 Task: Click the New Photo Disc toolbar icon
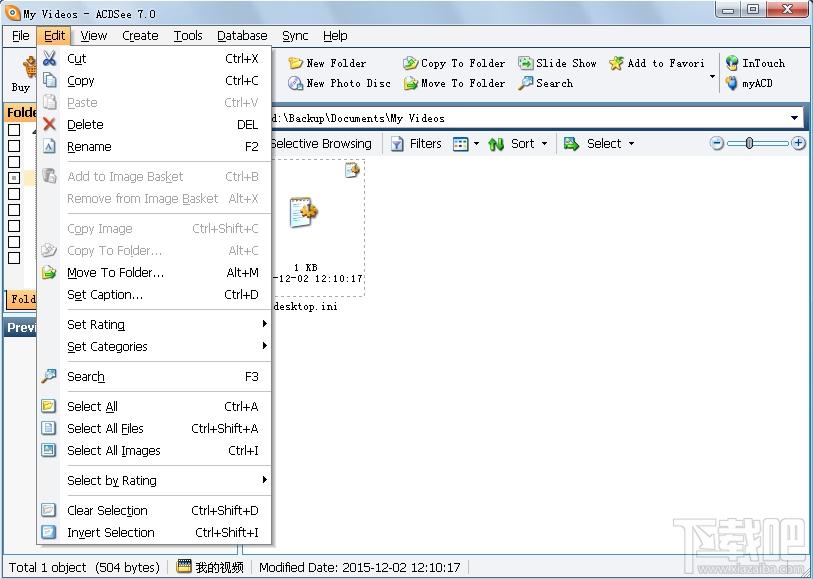click(296, 83)
